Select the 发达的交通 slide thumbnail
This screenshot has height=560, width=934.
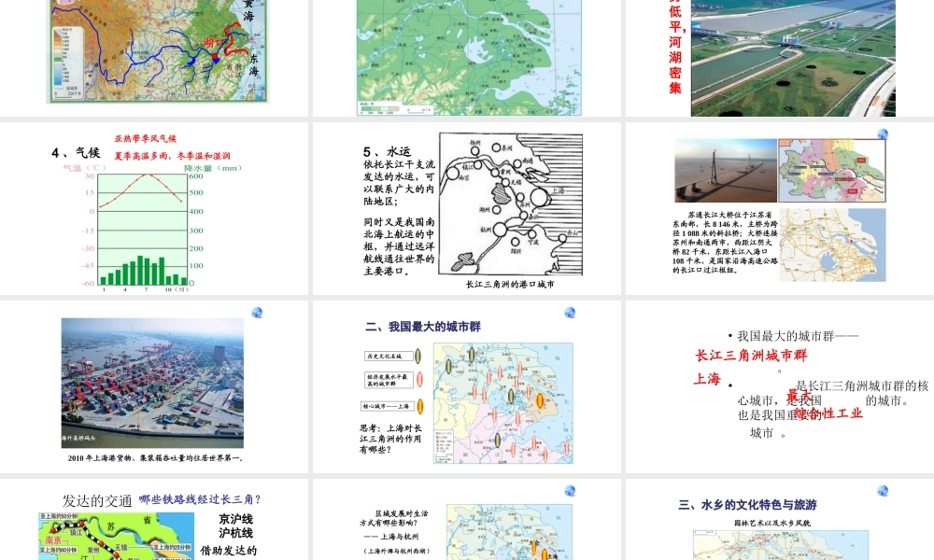(x=154, y=520)
